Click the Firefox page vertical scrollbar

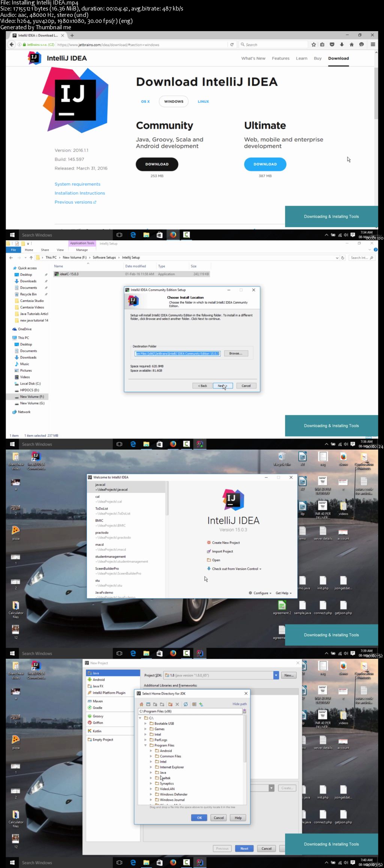point(376,94)
